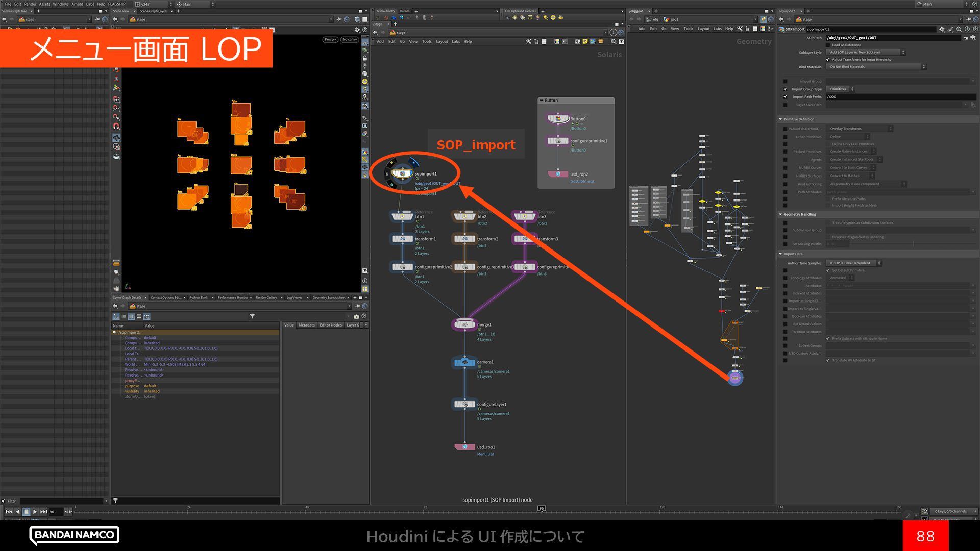Viewport: 980px width, 551px height.
Task: Open the Layout menu in Solaris network editor
Action: coord(442,42)
